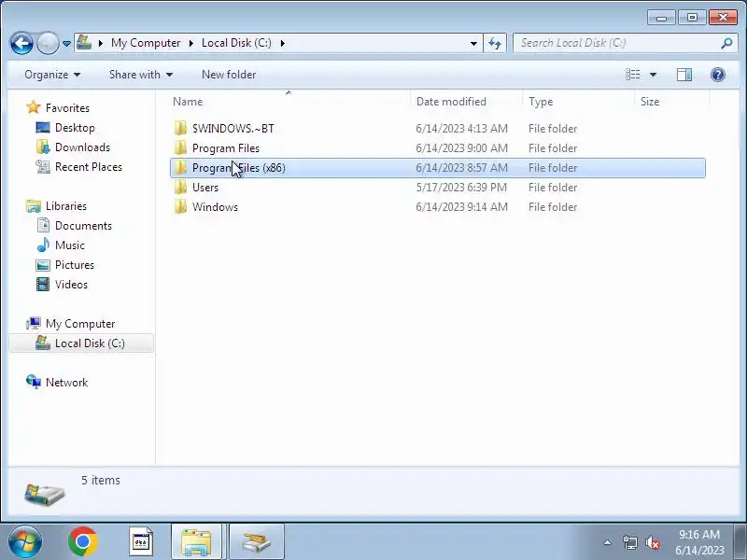
Task: Open Desktop in Favorites
Action: click(x=75, y=128)
